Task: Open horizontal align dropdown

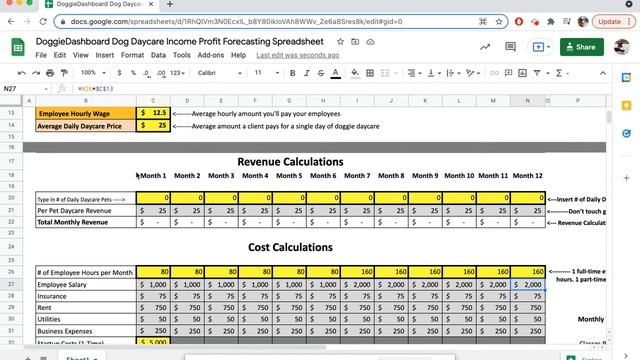Action: (x=414, y=73)
